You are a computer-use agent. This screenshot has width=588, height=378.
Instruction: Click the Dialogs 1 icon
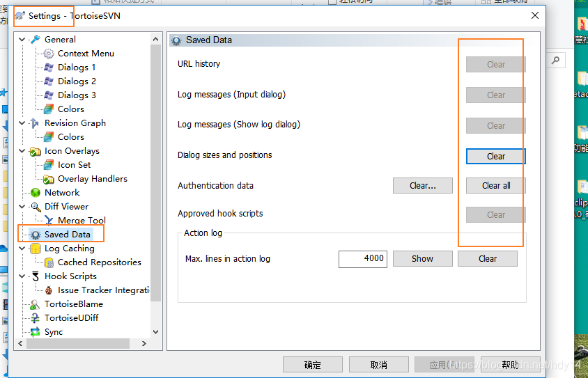coord(49,68)
